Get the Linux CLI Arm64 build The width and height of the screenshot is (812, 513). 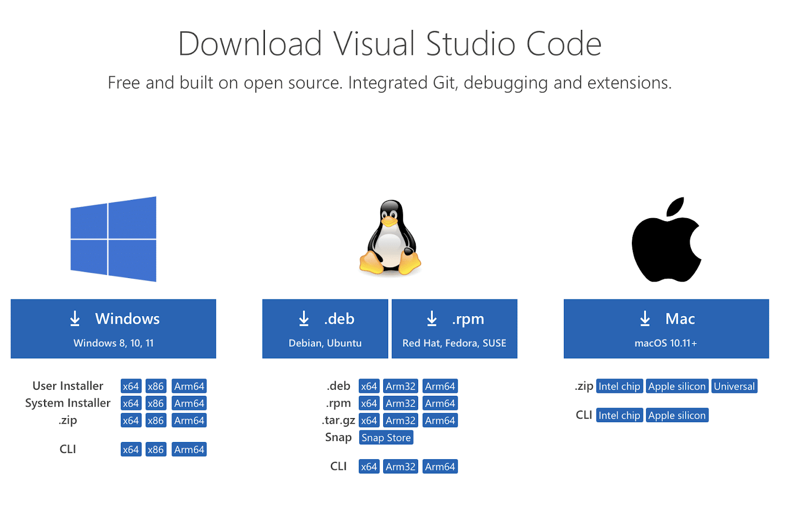coord(440,467)
